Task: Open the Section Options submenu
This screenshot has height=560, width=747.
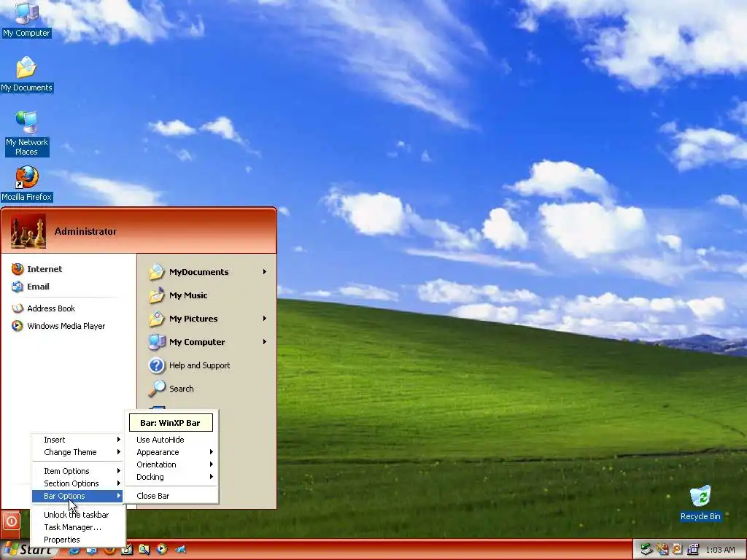Action: (x=78, y=484)
